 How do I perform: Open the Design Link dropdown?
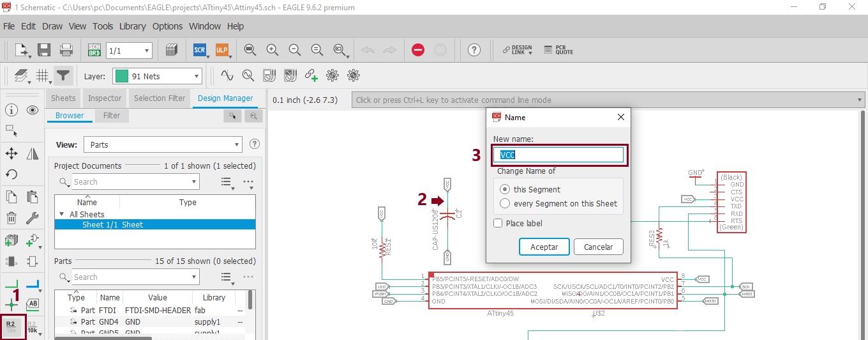518,50
